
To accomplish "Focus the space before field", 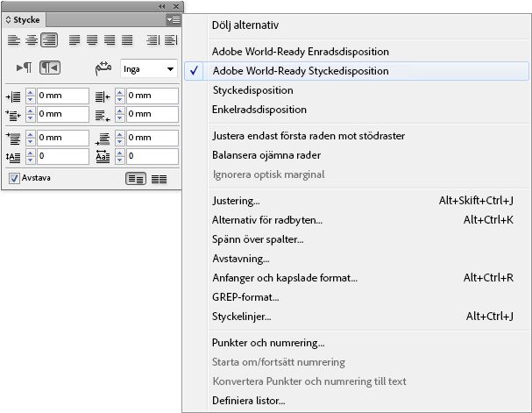I will tap(63, 138).
